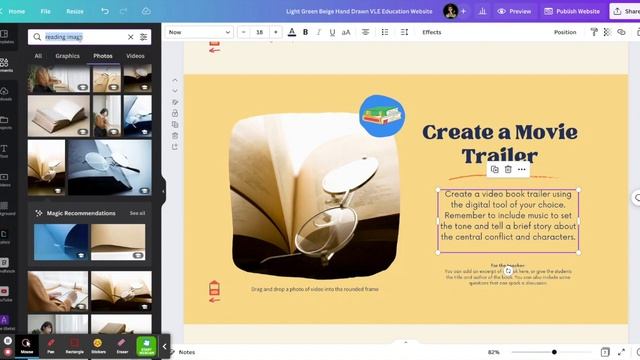Open the Resize menu

tap(75, 11)
